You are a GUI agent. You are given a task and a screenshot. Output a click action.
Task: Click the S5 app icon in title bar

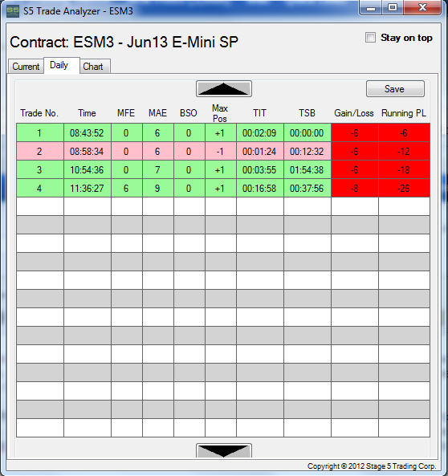click(x=13, y=11)
